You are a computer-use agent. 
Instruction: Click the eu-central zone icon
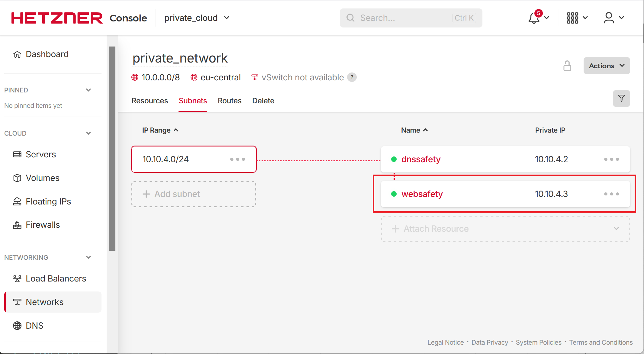click(x=194, y=77)
